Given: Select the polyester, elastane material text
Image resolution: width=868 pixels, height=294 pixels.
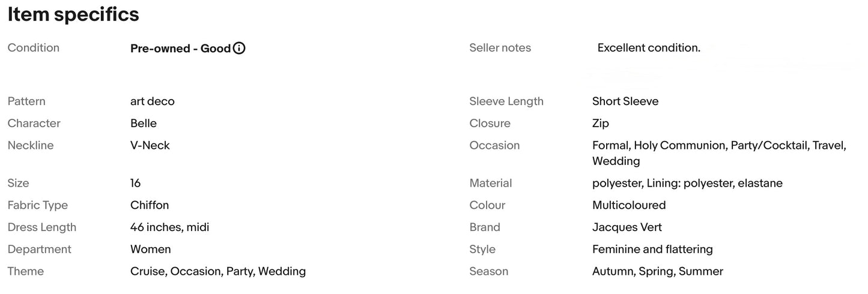Looking at the screenshot, I should point(687,183).
